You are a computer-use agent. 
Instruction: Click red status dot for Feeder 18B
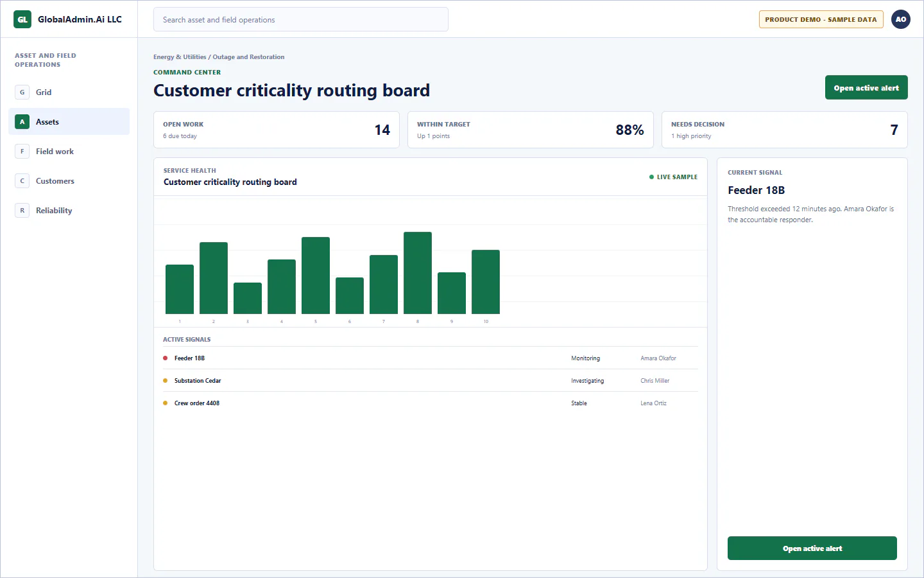166,358
